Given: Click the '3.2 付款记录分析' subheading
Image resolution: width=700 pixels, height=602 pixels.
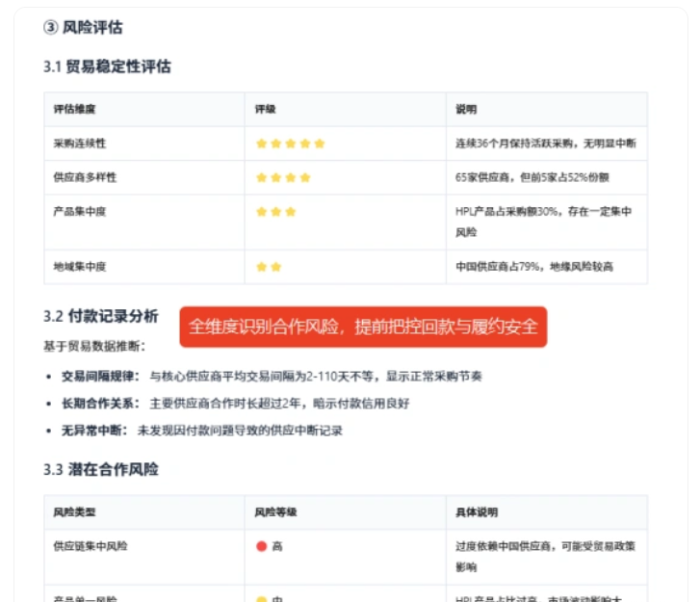Looking at the screenshot, I should click(x=101, y=316).
